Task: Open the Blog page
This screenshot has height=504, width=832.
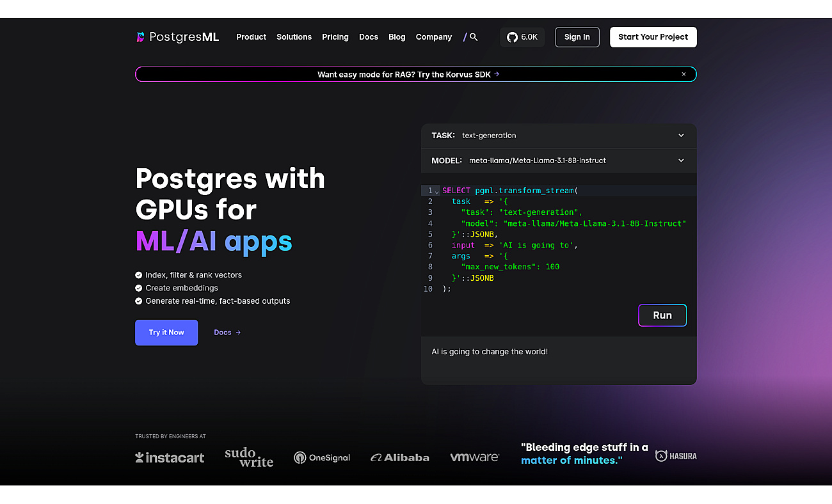Action: [x=397, y=37]
